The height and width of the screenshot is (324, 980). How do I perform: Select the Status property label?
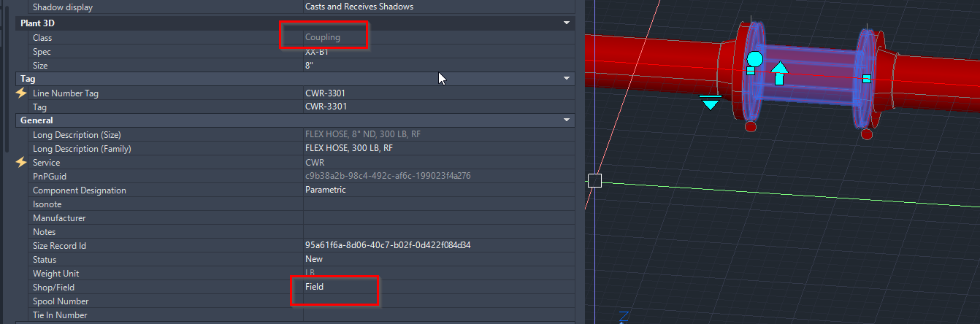coord(45,260)
